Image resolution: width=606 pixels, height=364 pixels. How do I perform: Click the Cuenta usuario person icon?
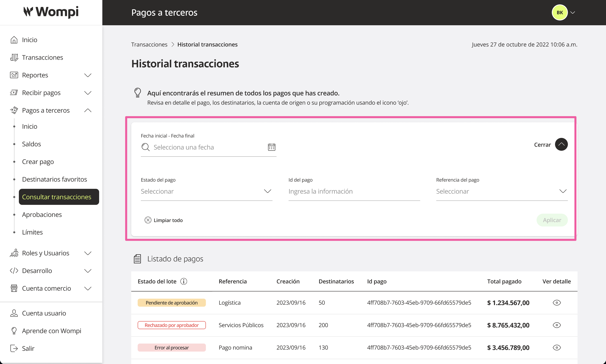(14, 313)
